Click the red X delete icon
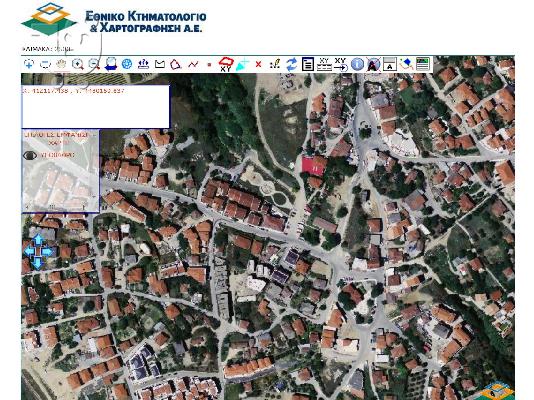This screenshot has width=534, height=400. [x=258, y=64]
